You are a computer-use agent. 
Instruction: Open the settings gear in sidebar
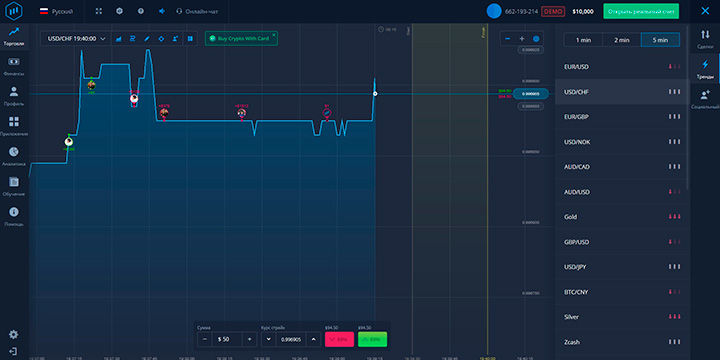click(x=14, y=334)
